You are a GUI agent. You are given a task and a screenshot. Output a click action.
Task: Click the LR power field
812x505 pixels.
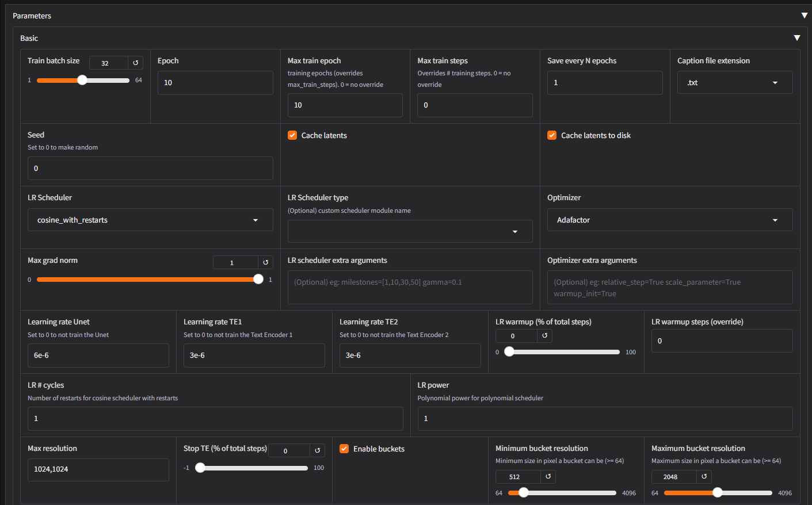pyautogui.click(x=605, y=419)
